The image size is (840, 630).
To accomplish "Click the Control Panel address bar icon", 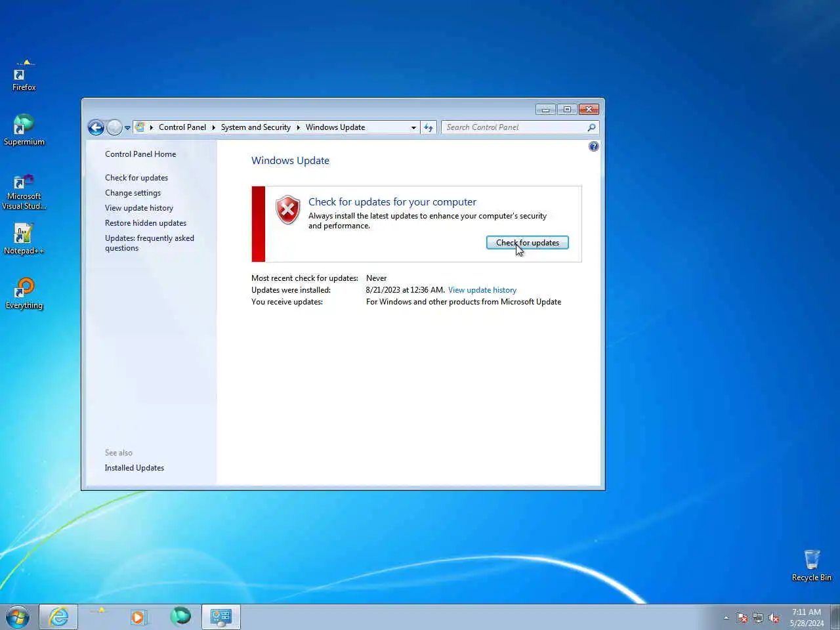I will pos(140,127).
